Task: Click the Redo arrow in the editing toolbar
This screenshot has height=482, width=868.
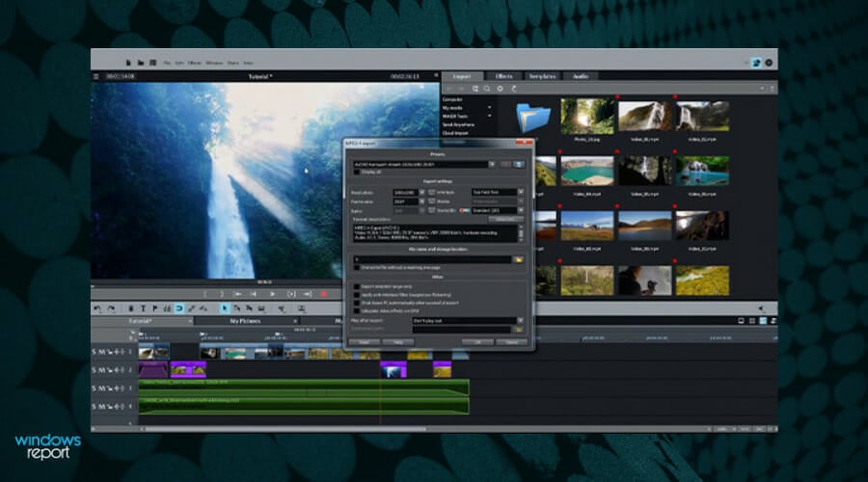Action: coord(111,308)
